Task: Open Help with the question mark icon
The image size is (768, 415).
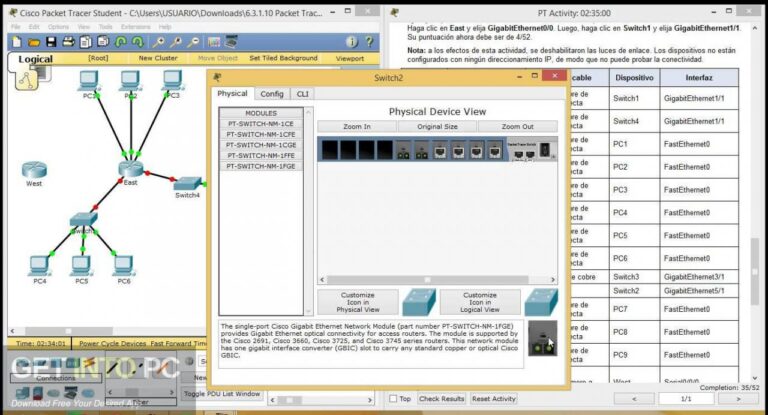Action: [369, 42]
